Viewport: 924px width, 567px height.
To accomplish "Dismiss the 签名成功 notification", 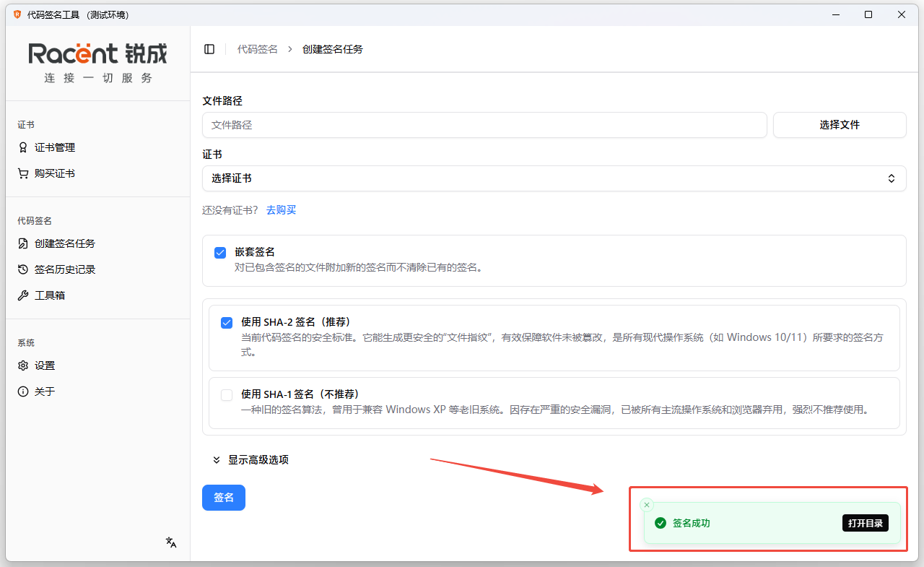I will (x=647, y=504).
